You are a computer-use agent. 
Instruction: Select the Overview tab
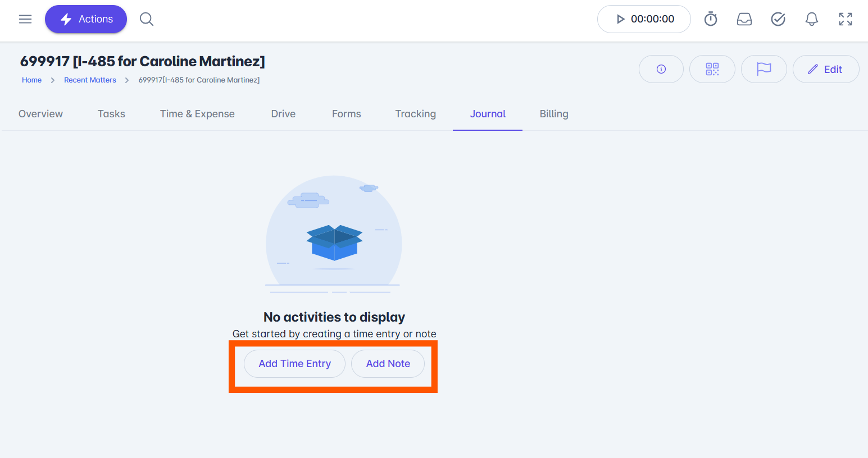(41, 114)
